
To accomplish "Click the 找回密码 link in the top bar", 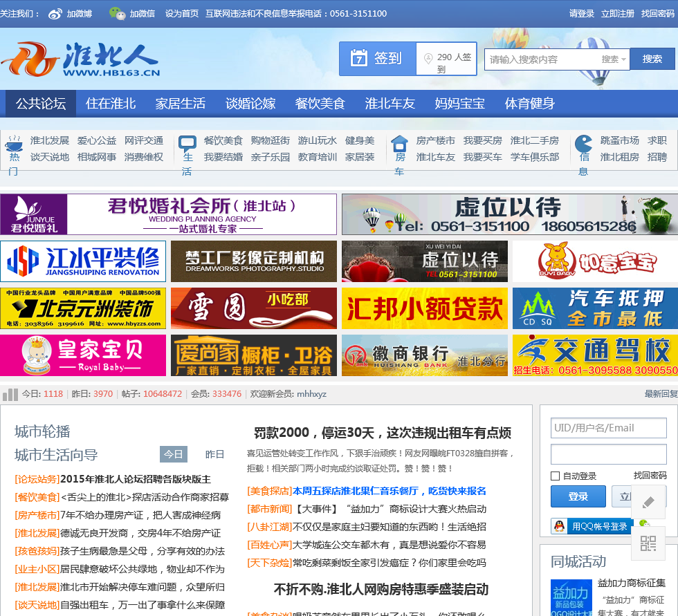I will pyautogui.click(x=657, y=14).
